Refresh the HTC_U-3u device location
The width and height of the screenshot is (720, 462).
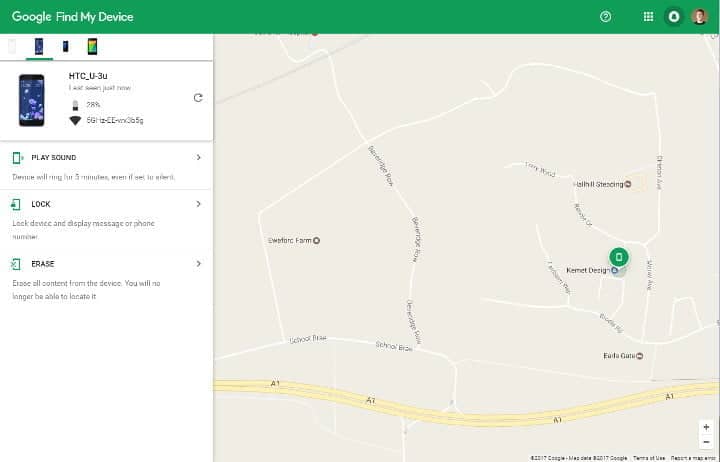tap(198, 98)
